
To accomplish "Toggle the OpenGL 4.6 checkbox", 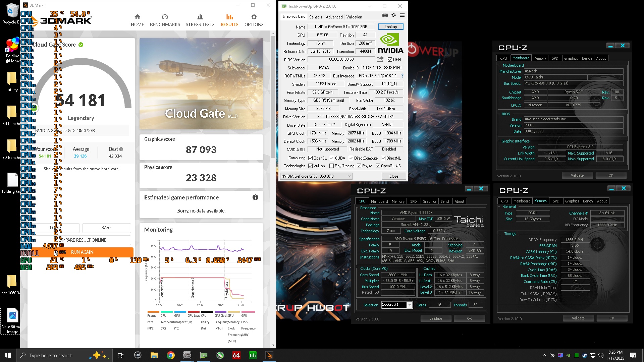I will (x=378, y=166).
